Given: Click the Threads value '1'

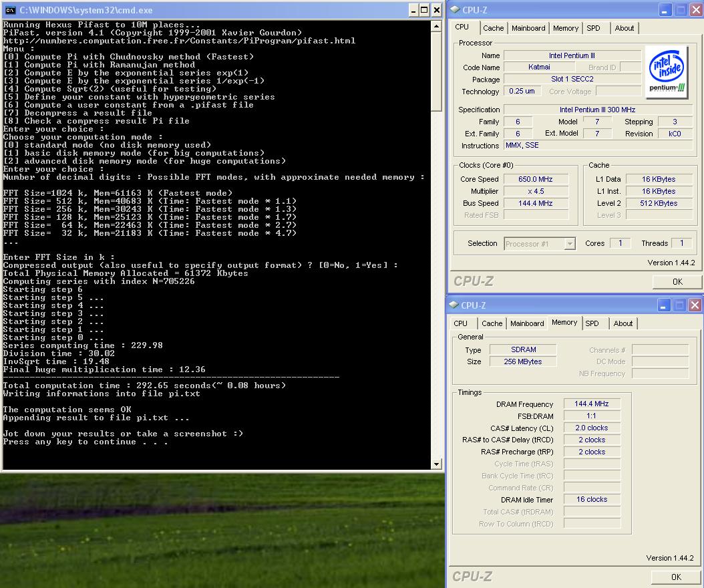Looking at the screenshot, I should [x=681, y=243].
